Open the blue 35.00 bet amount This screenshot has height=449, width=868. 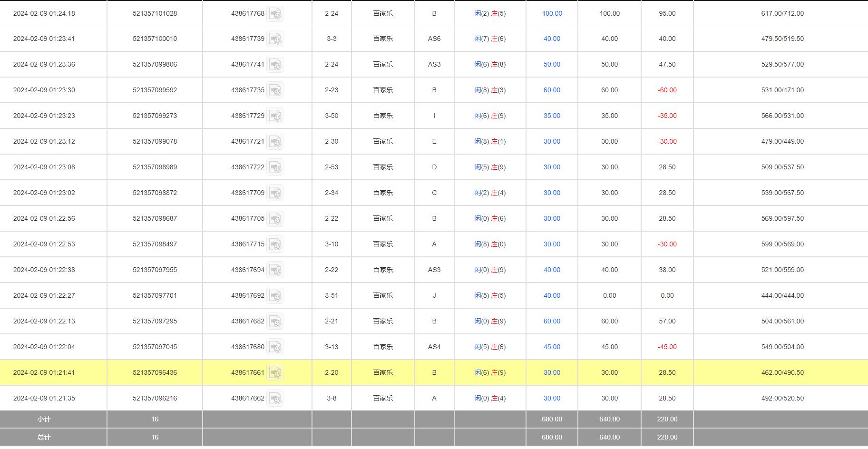pos(552,116)
